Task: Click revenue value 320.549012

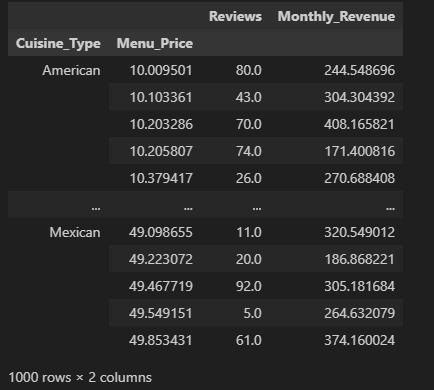Action: tap(360, 232)
